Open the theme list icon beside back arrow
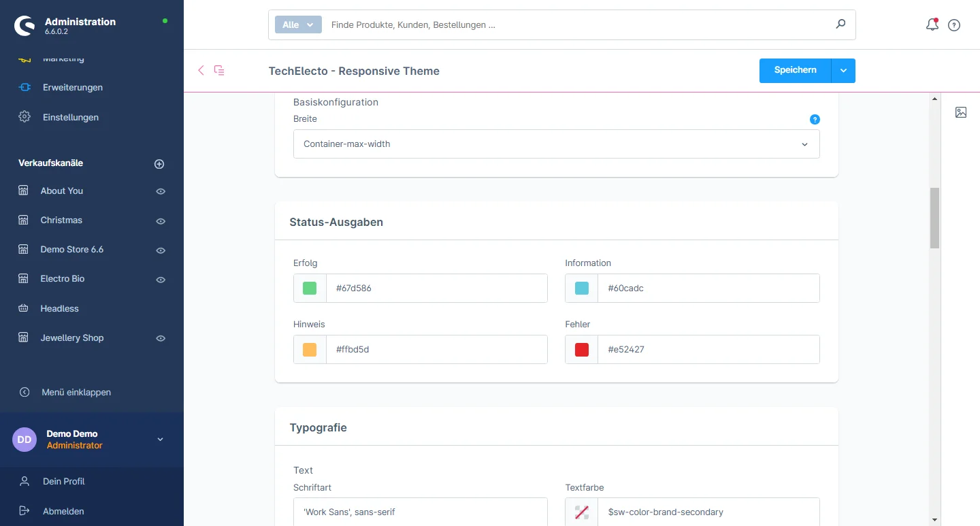The image size is (980, 526). [219, 70]
